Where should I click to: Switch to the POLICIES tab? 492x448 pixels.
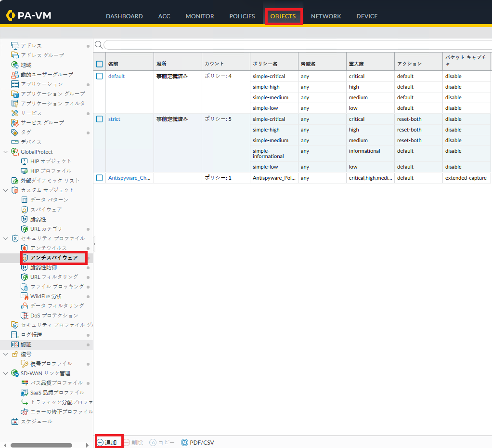(x=242, y=16)
